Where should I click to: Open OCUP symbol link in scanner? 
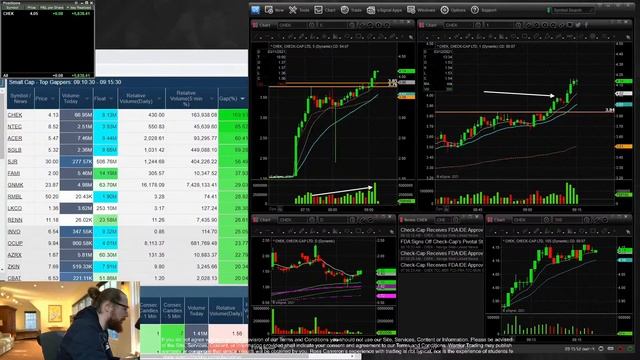[x=15, y=243]
